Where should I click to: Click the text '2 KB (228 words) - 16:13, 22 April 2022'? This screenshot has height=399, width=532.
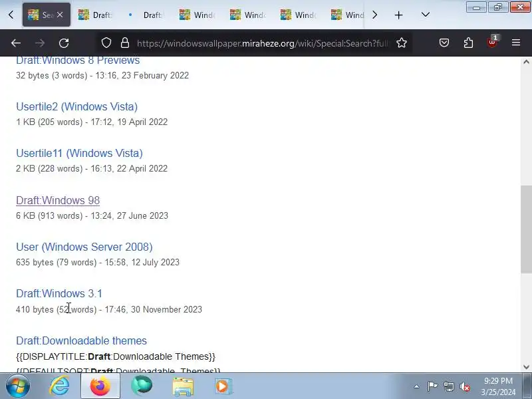pos(92,169)
